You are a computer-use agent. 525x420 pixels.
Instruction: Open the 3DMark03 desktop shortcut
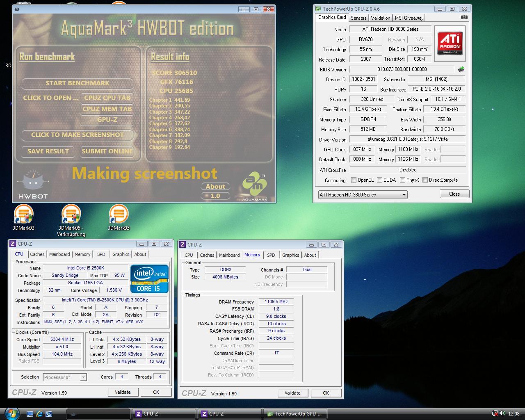click(x=23, y=218)
